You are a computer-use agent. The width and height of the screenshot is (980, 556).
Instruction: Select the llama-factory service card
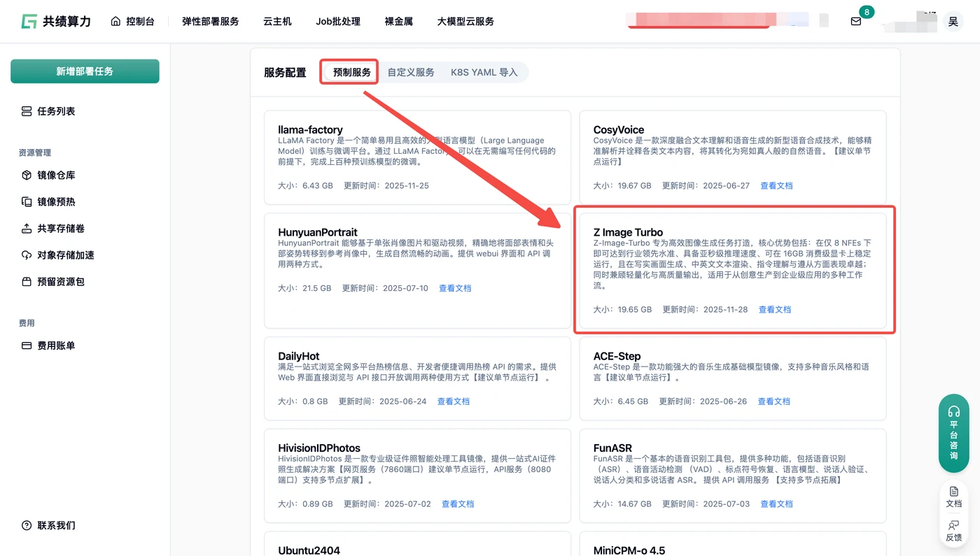(417, 157)
